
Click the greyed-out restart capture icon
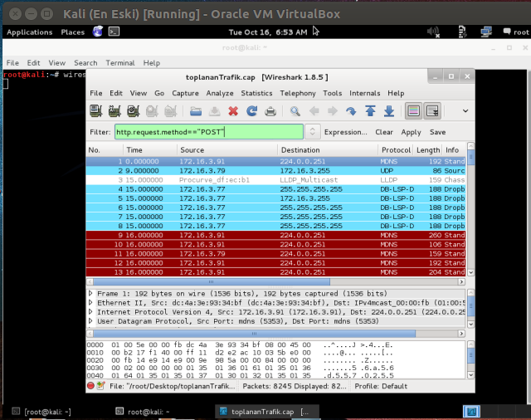coord(171,111)
